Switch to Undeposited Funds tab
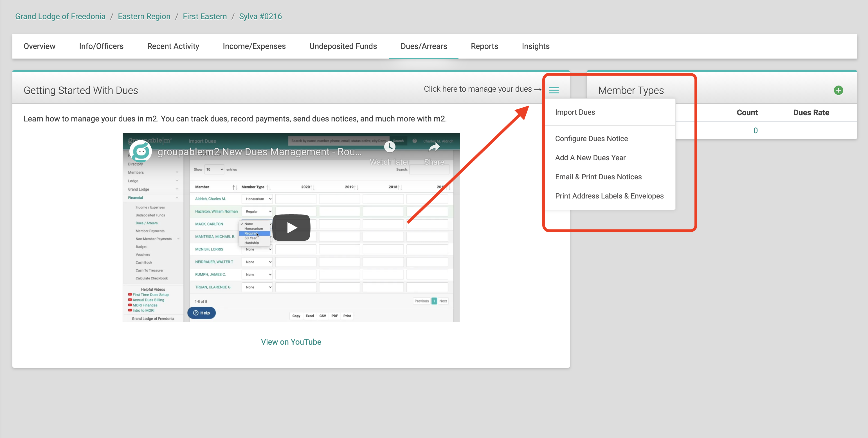868x438 pixels. tap(343, 46)
